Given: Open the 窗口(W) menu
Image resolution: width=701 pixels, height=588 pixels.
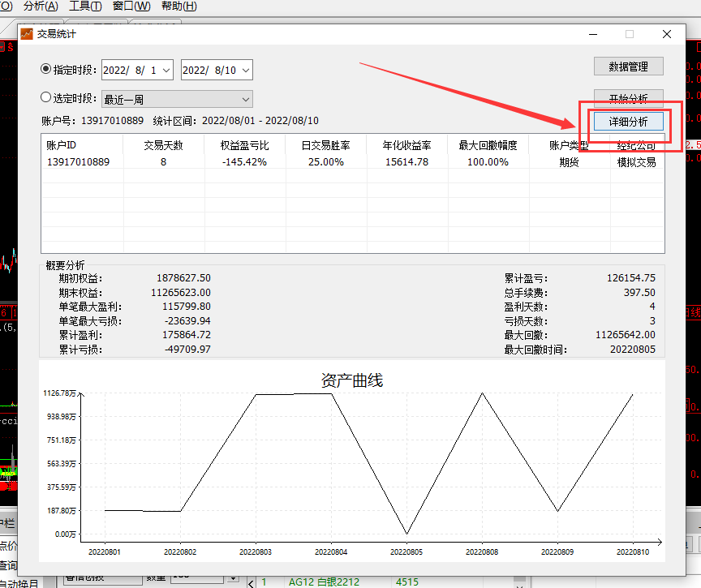Looking at the screenshot, I should click(131, 6).
